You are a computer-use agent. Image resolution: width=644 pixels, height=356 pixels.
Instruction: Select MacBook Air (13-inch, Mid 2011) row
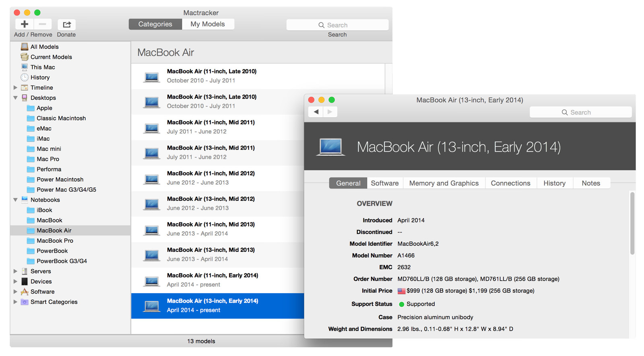click(218, 152)
